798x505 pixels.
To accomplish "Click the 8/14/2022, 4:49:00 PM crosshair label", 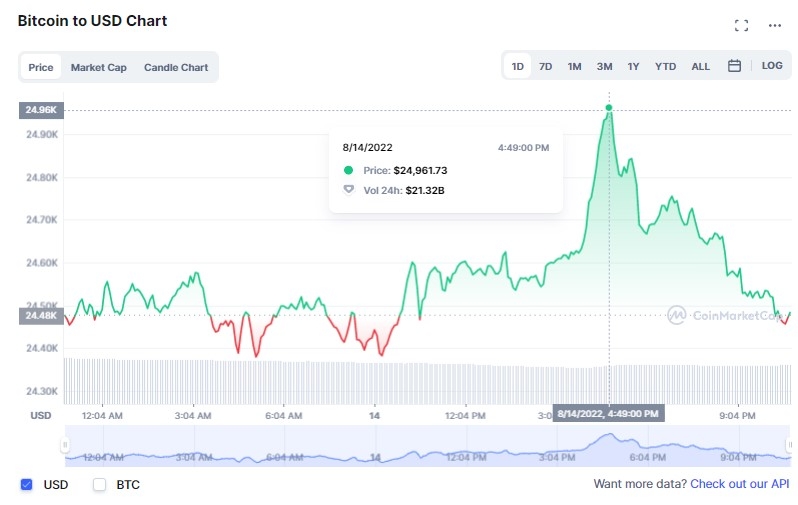I will [608, 413].
